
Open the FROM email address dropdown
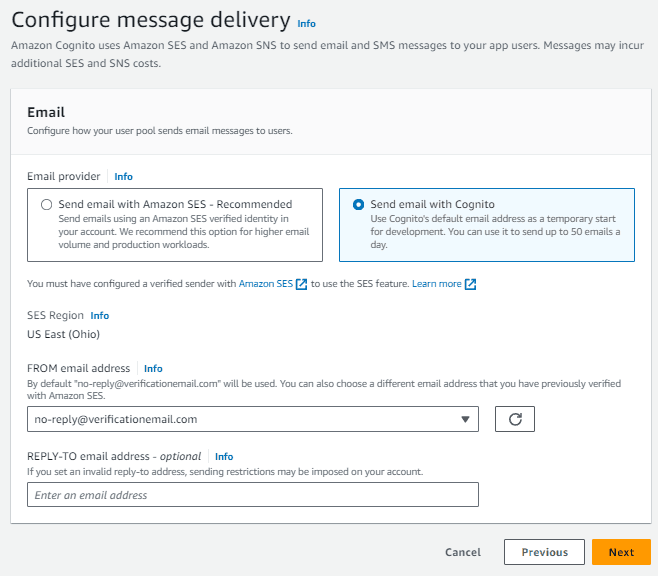(253, 419)
